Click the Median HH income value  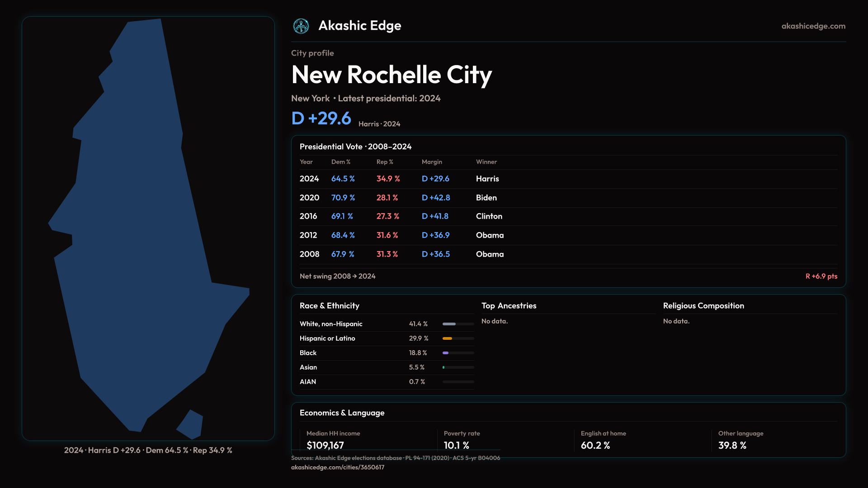pyautogui.click(x=325, y=445)
